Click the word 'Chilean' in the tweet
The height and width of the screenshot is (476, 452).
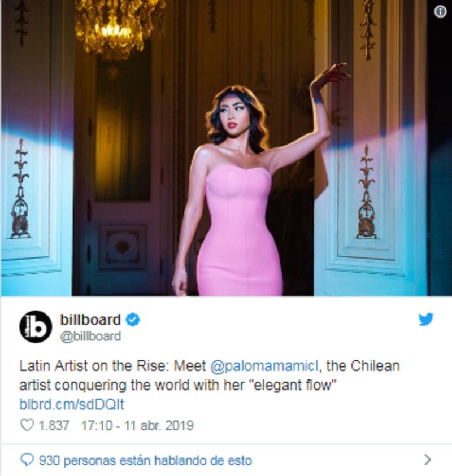pyautogui.click(x=375, y=366)
